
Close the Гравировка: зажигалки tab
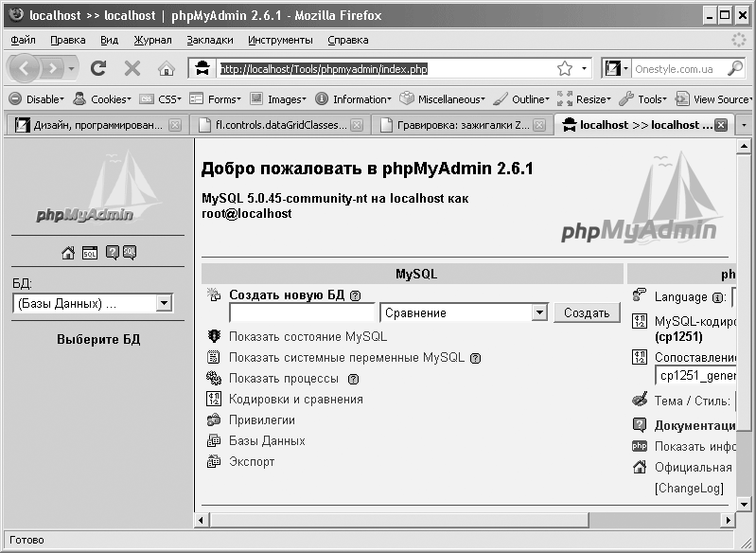tap(539, 125)
